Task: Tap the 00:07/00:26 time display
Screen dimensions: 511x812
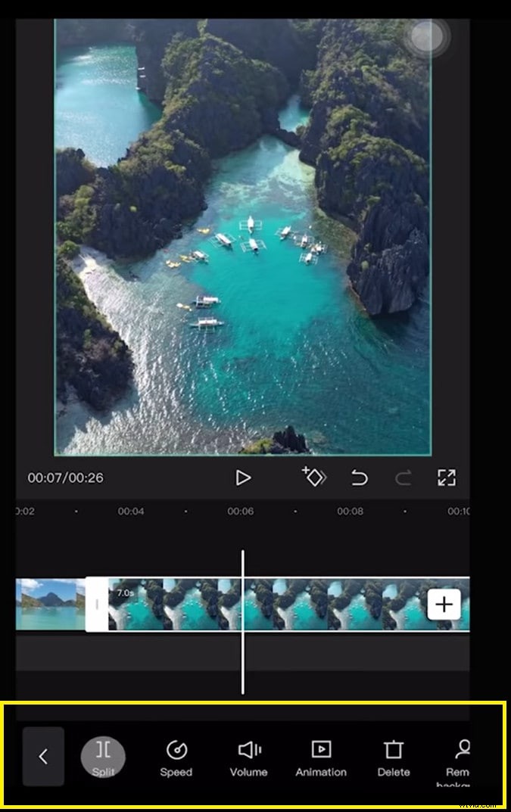Action: tap(65, 478)
